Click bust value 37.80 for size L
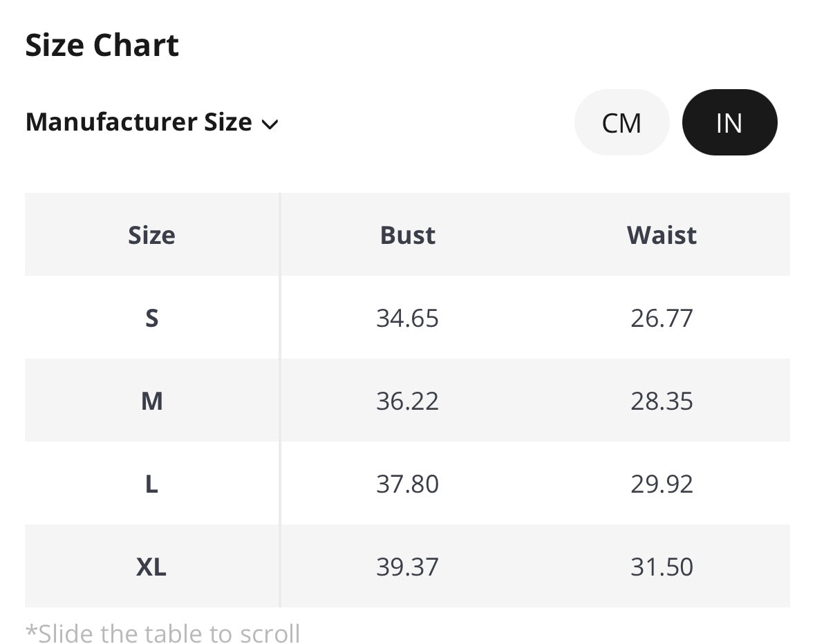This screenshot has width=815, height=644. click(408, 484)
